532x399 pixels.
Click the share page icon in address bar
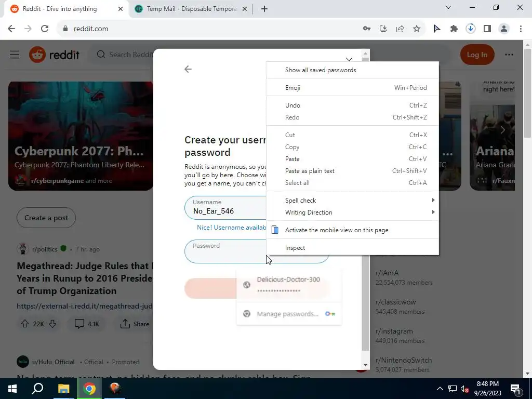tap(400, 29)
